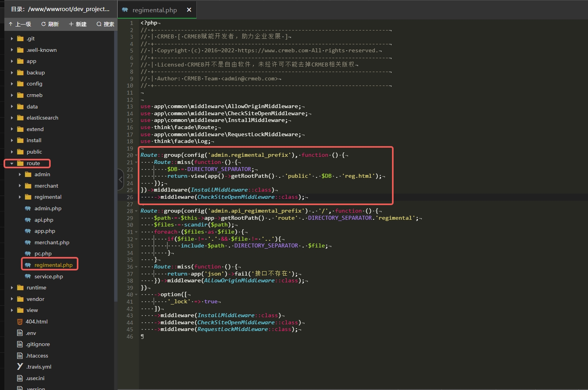Click the 新建 (new) button
This screenshot has height=390, width=588.
pos(78,24)
